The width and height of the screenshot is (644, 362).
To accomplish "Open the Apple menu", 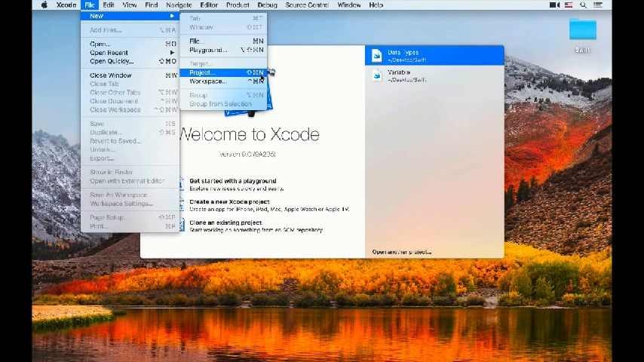I will click(44, 5).
